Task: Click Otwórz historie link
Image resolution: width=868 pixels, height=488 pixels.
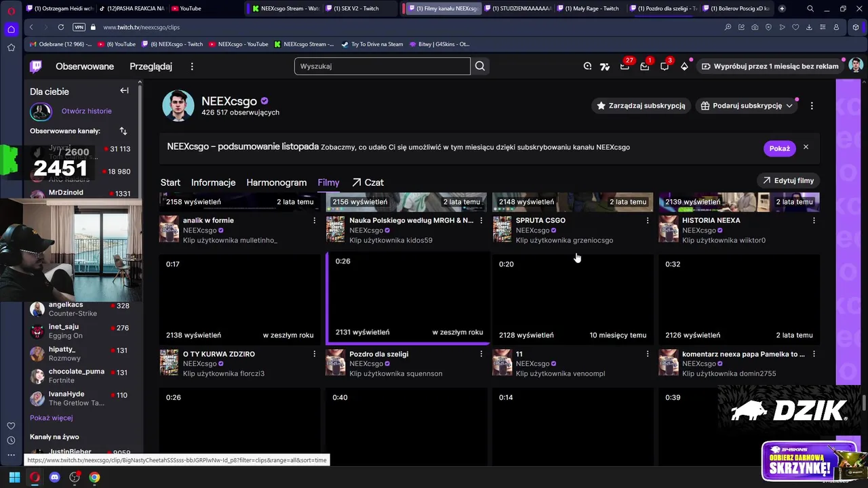Action: coord(87,111)
